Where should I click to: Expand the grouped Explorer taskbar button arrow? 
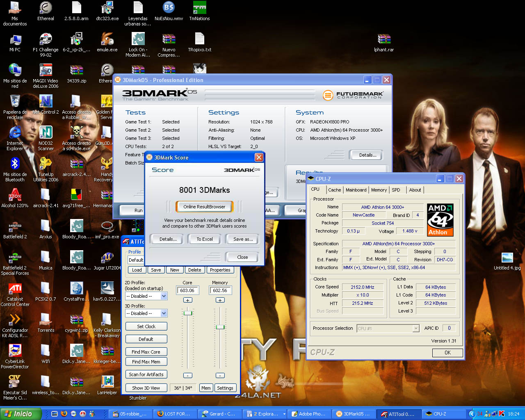pyautogui.click(x=284, y=414)
